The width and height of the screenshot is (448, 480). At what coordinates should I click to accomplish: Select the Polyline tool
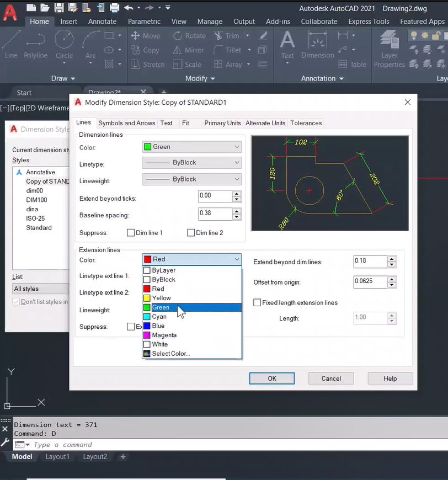tap(35, 45)
